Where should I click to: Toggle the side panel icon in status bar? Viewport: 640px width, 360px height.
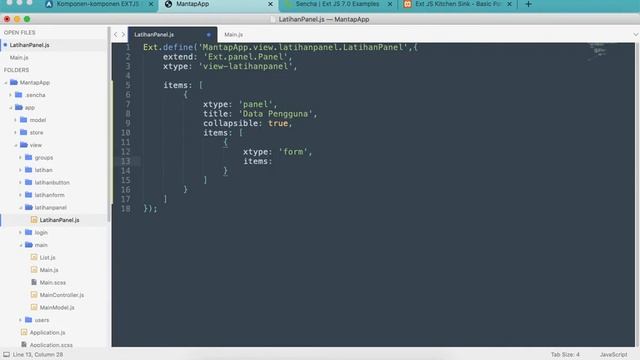point(6,355)
